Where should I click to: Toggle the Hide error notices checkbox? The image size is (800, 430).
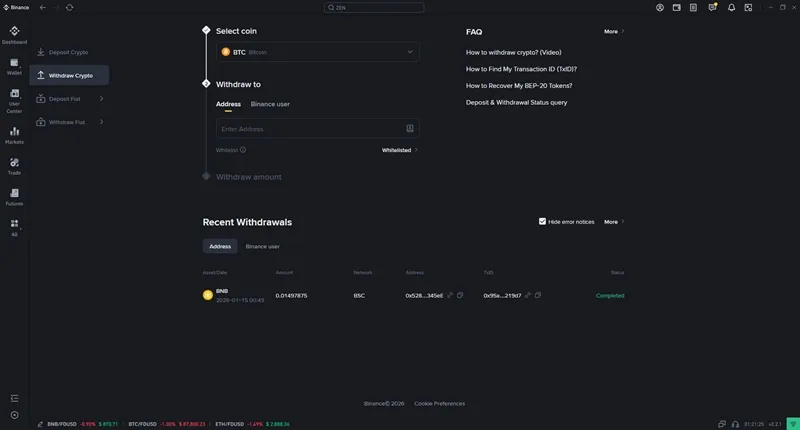pyautogui.click(x=542, y=221)
